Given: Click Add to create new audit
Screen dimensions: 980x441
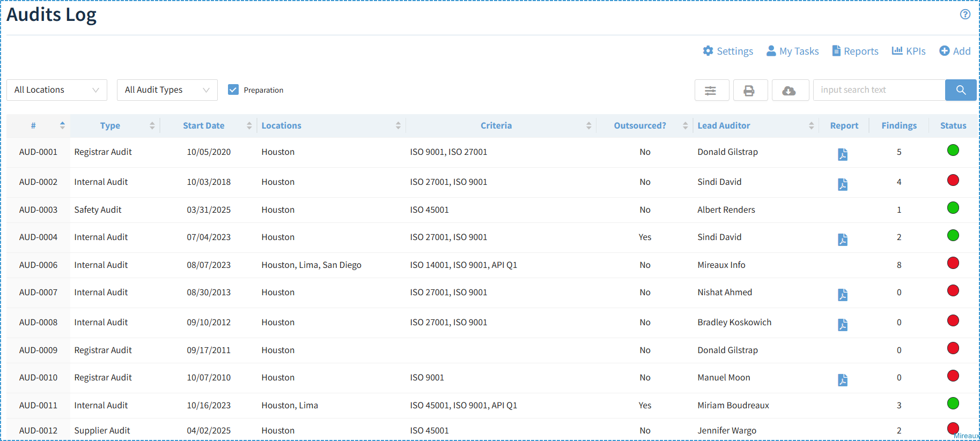Looking at the screenshot, I should (x=955, y=51).
